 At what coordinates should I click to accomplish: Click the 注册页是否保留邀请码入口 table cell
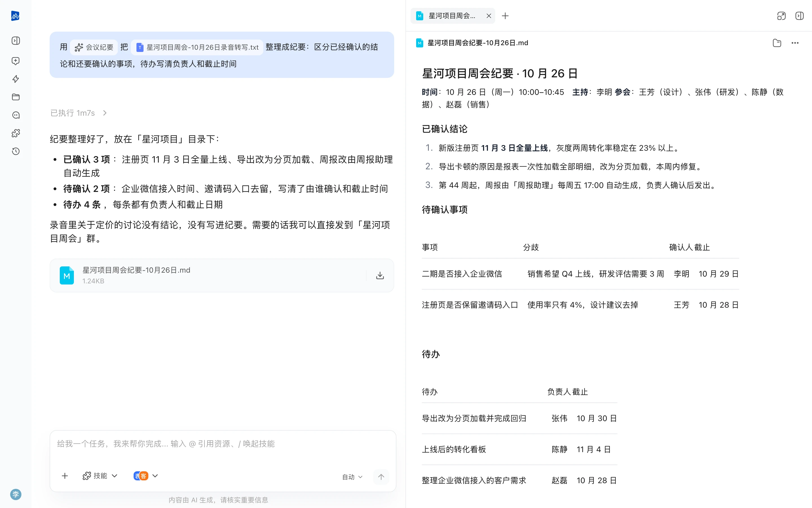[470, 305]
